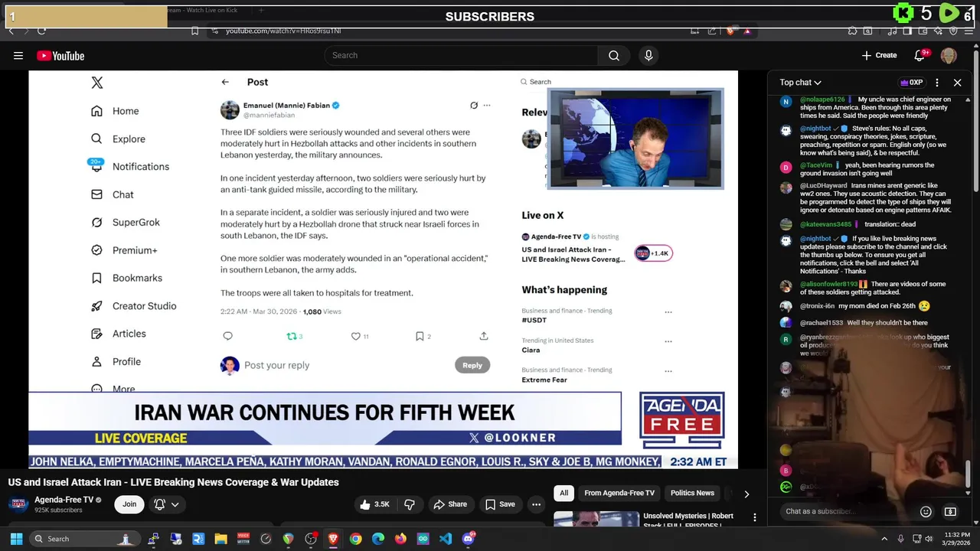Open Discord from the taskbar
This screenshot has width=980, height=551.
tap(469, 539)
